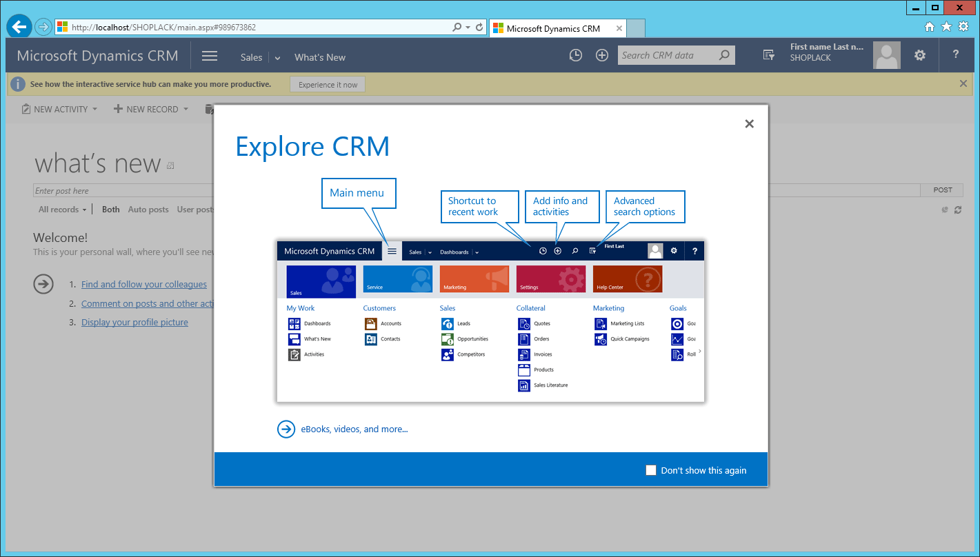Expand the NEW ACTIVITY dropdown arrow
This screenshot has width=980, height=557.
tap(94, 109)
